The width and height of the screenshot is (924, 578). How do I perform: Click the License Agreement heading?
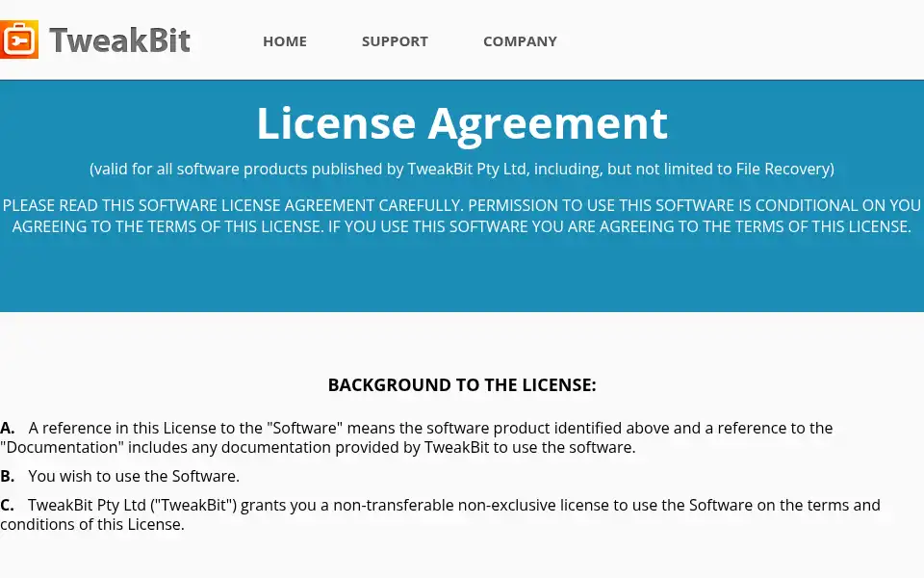point(462,123)
